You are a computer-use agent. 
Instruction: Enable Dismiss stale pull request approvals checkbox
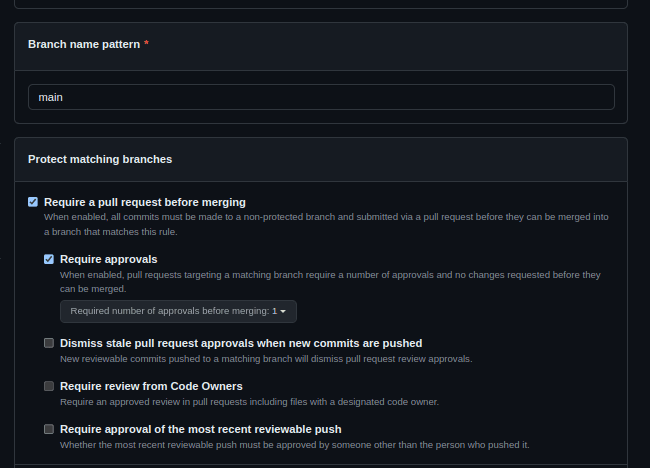click(x=49, y=343)
